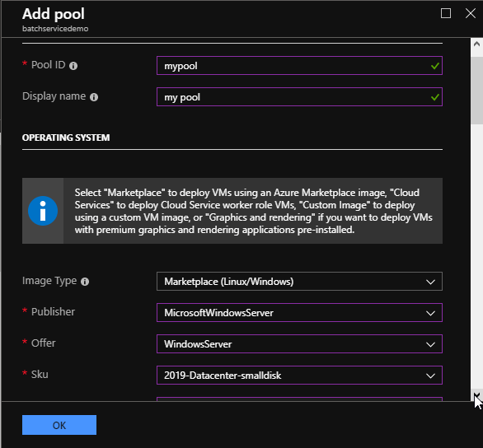Screen dimensions: 483x448
Task: Click the scrollbar up arrow
Action: (476, 44)
